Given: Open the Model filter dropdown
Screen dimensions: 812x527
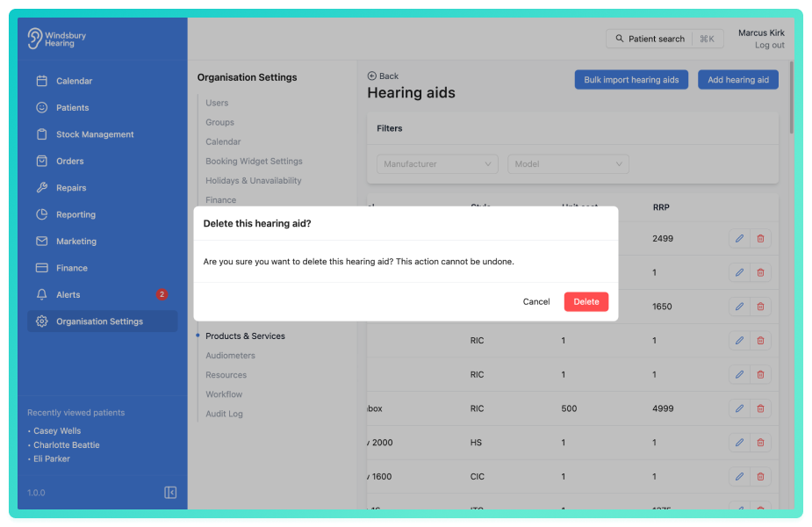Looking at the screenshot, I should [568, 163].
